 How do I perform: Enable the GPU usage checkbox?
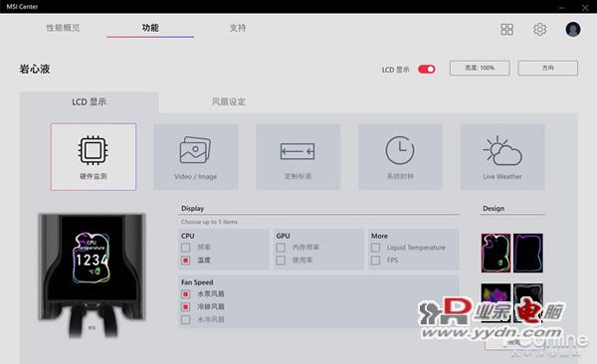[x=281, y=261]
